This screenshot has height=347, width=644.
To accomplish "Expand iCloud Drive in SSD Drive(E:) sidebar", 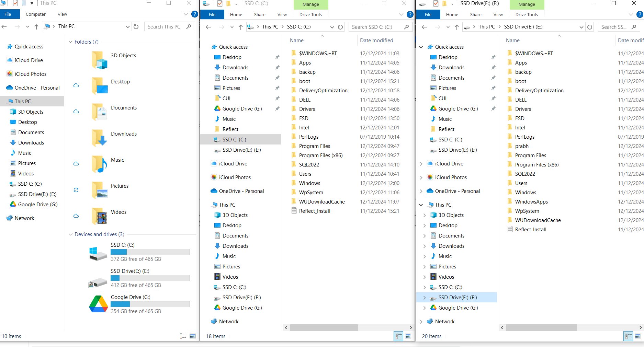I will tap(421, 164).
